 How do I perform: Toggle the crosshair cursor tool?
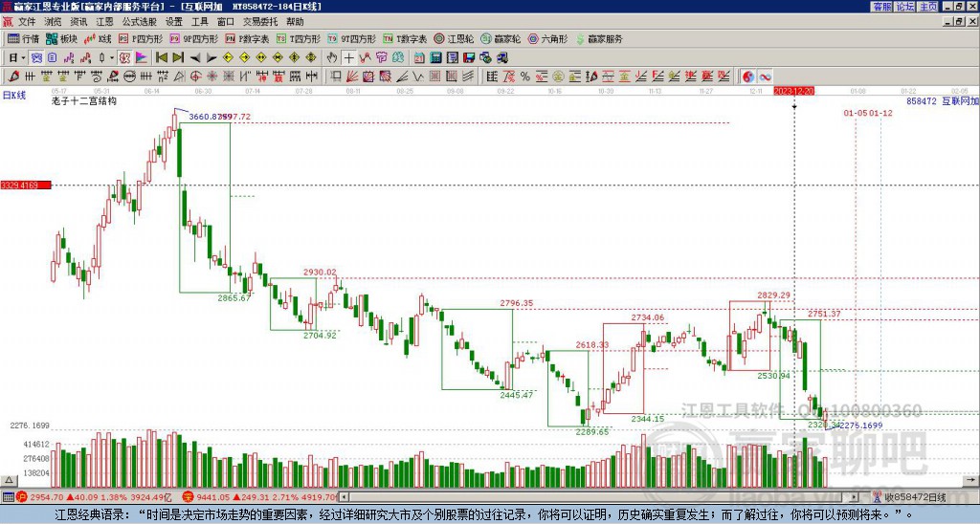[349, 57]
